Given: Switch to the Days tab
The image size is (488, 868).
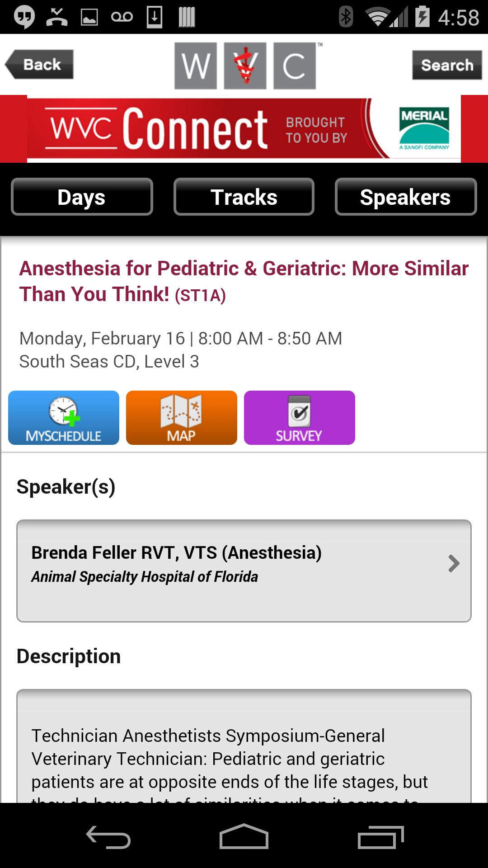Looking at the screenshot, I should click(82, 197).
